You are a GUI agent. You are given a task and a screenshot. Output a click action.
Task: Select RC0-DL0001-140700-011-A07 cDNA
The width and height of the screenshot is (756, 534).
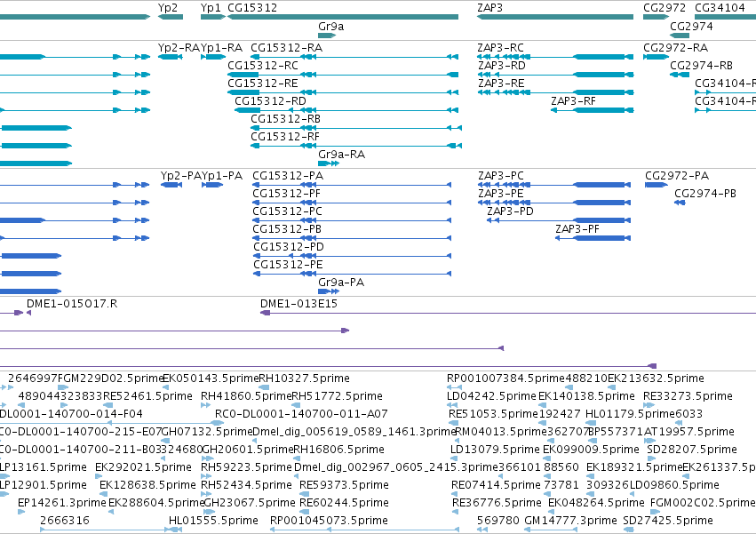tap(301, 414)
